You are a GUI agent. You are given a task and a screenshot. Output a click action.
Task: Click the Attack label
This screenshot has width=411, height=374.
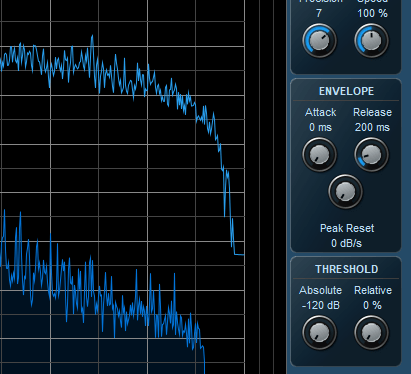pos(321,112)
